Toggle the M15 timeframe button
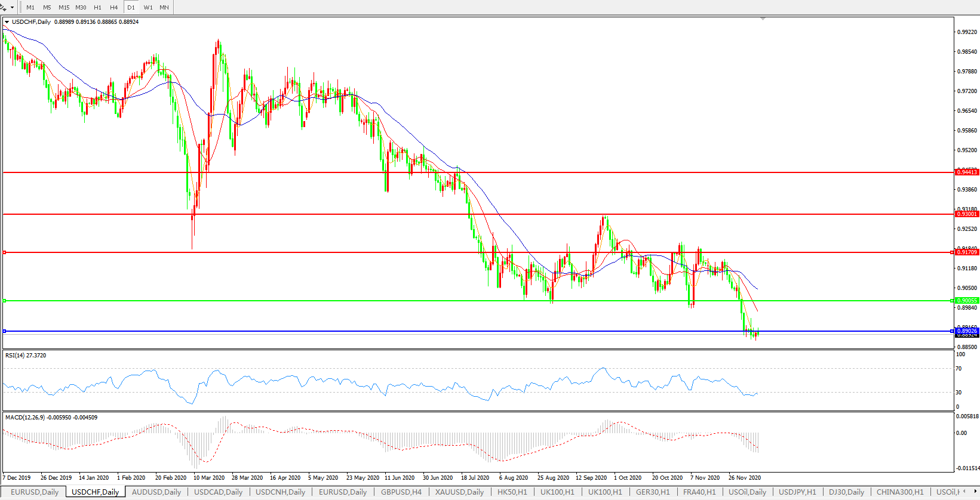The image size is (980, 500). coord(64,8)
